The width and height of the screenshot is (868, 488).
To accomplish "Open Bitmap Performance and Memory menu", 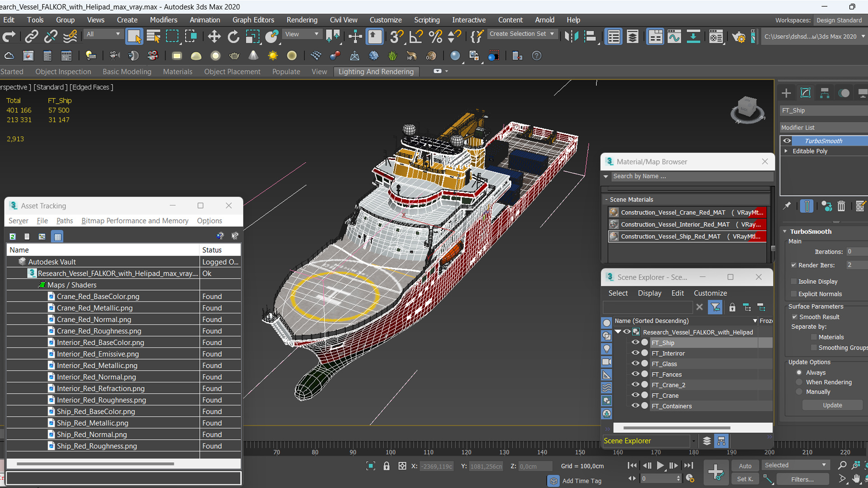I will pyautogui.click(x=135, y=221).
